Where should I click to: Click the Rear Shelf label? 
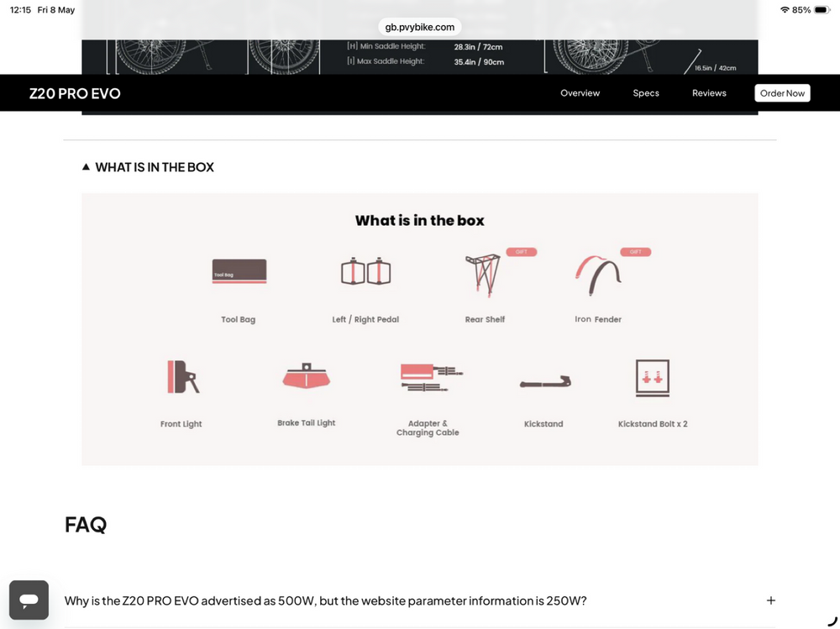coord(485,319)
